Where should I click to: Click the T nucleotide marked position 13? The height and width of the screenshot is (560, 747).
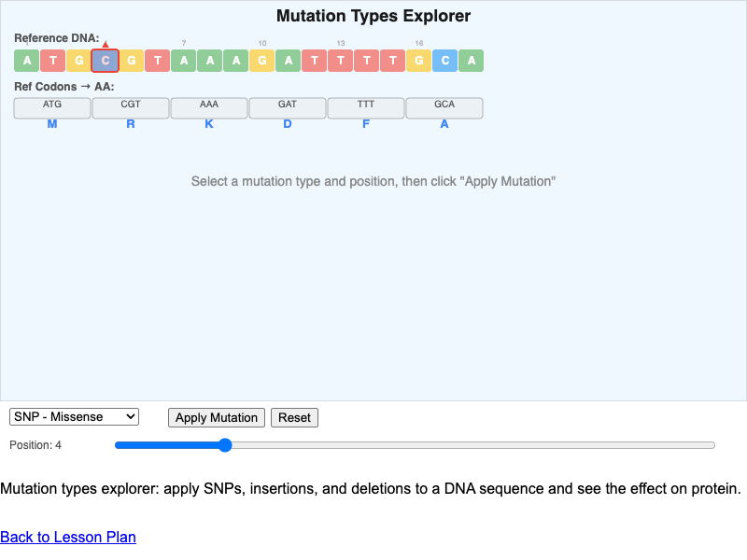pos(341,62)
